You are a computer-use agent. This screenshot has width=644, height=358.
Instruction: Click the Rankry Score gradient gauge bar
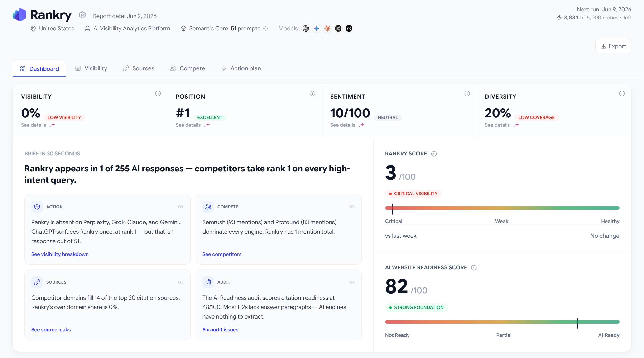pyautogui.click(x=502, y=208)
